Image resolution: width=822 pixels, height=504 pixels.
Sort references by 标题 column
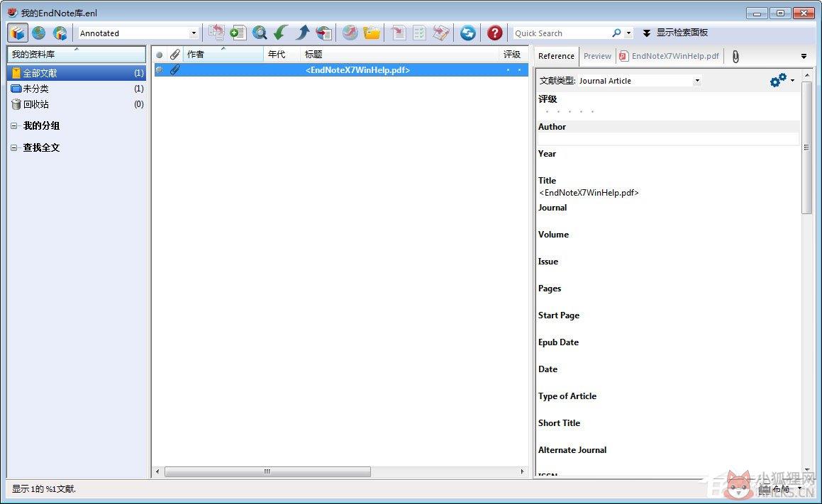399,55
